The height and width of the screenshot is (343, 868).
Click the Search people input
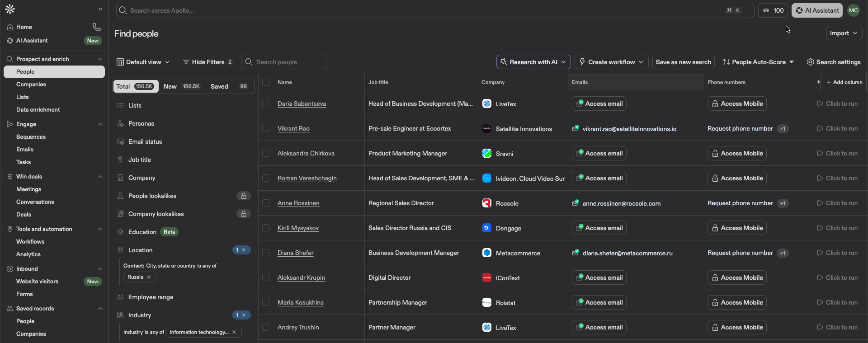284,62
